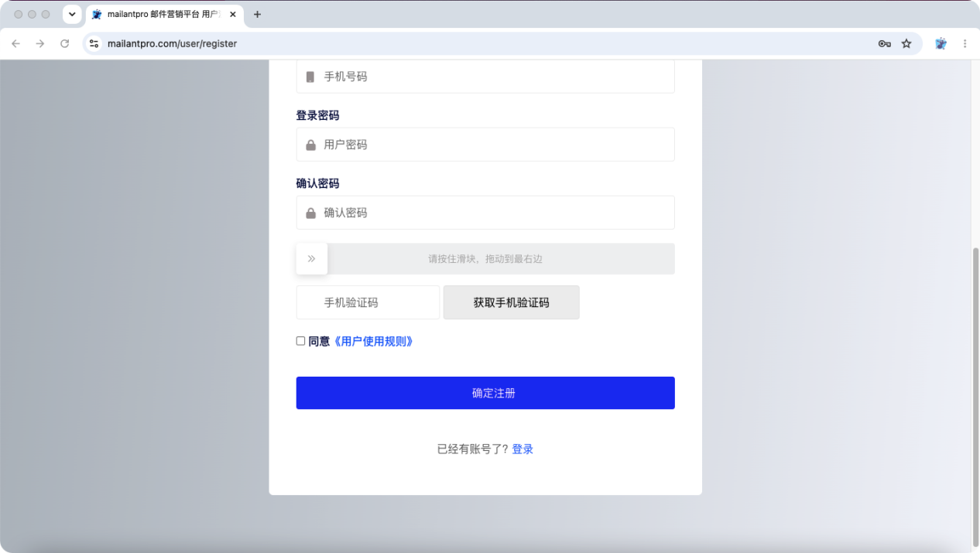
Task: Bookmark this page with the star icon
Action: [906, 44]
